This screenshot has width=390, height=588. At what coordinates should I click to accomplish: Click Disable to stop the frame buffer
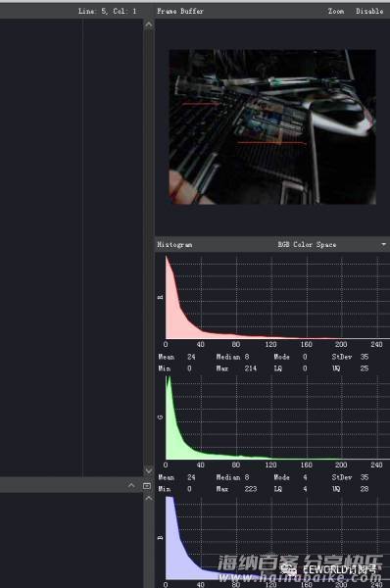tap(369, 11)
